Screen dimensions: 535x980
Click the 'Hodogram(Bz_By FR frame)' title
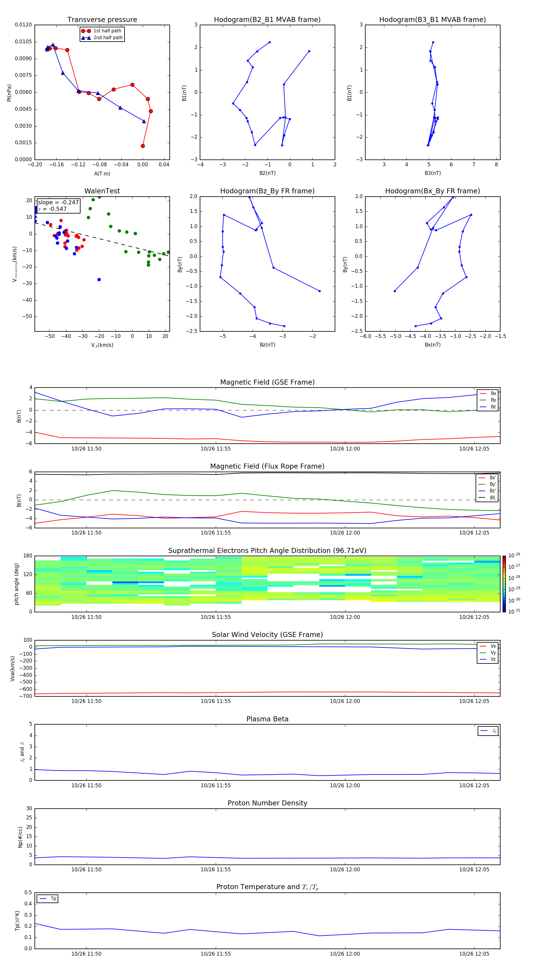pyautogui.click(x=267, y=191)
